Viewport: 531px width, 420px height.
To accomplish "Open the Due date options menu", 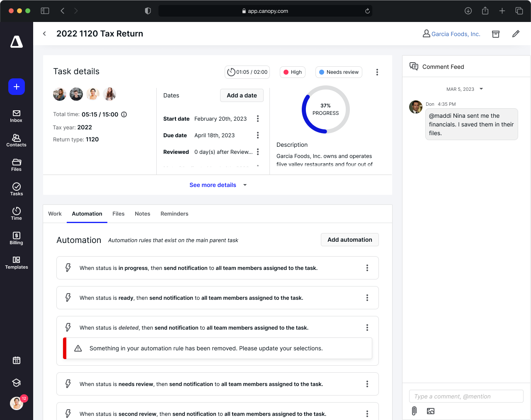I will [x=258, y=135].
